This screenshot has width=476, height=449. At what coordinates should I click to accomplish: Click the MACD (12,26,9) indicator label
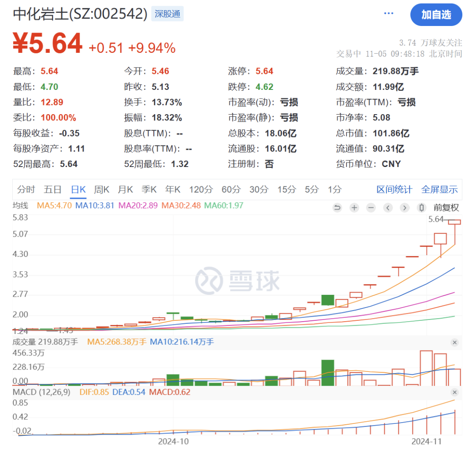(x=41, y=392)
